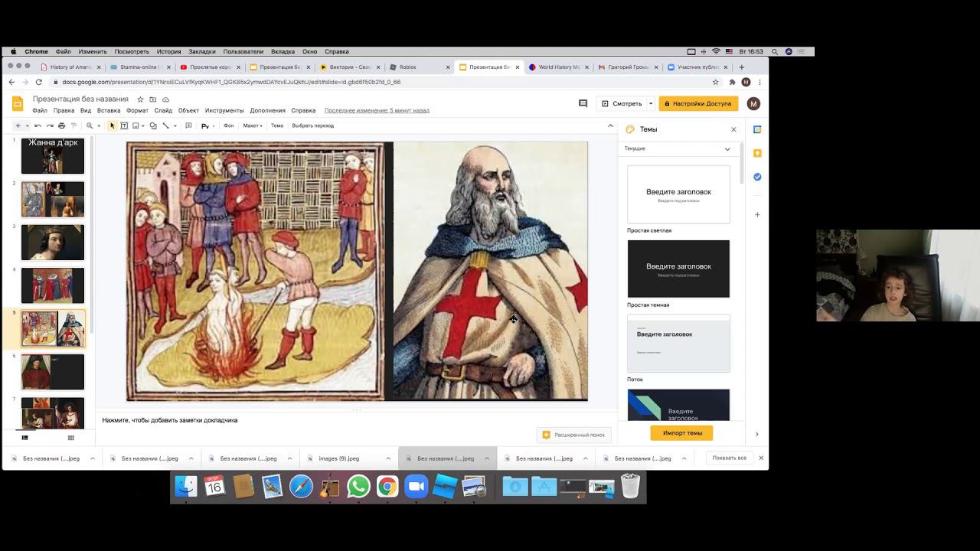Click the Фон background button
The width and height of the screenshot is (980, 551).
coord(228,126)
